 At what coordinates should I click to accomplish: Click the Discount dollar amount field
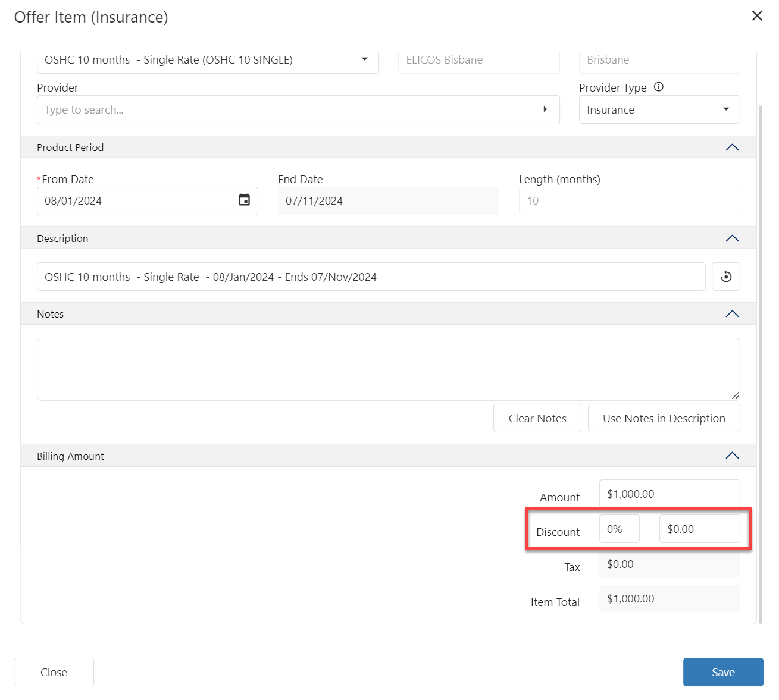pos(699,529)
